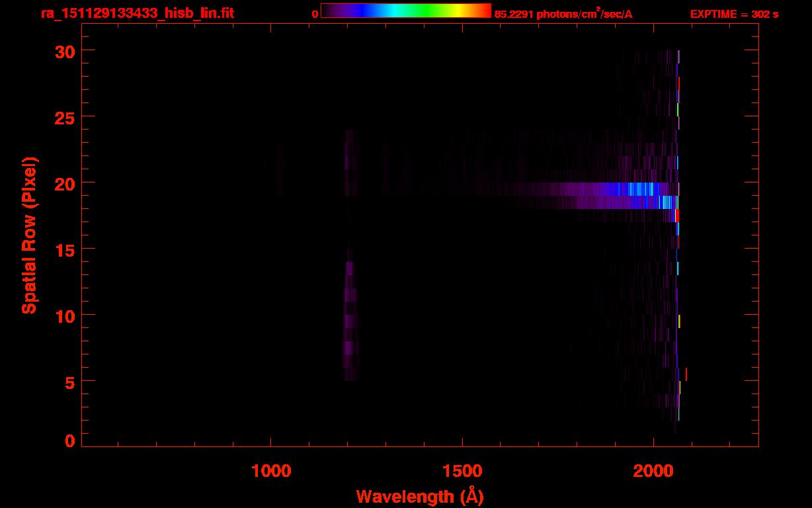Click the 85.2291 photons flux label
The height and width of the screenshot is (508, 812).
[x=563, y=13]
